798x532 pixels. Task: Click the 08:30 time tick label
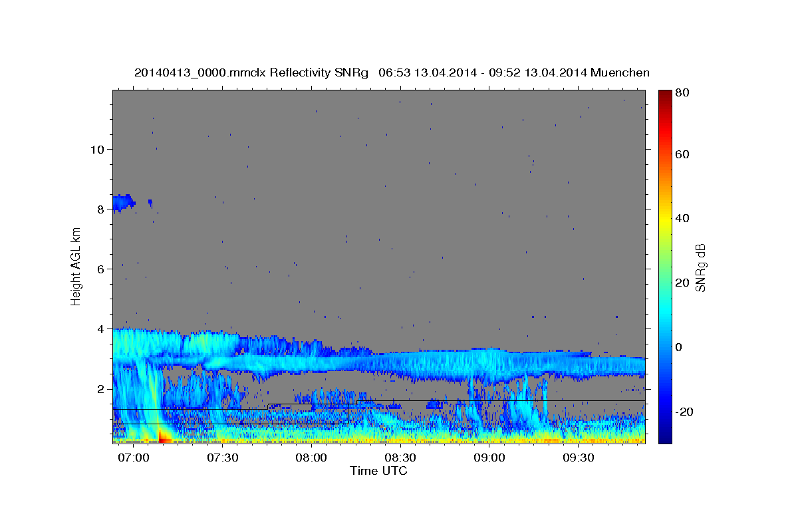tap(401, 458)
